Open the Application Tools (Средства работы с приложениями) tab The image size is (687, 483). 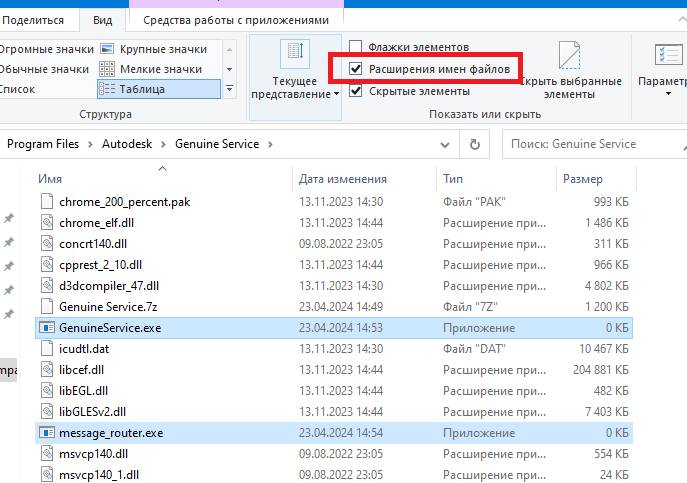[x=235, y=19]
